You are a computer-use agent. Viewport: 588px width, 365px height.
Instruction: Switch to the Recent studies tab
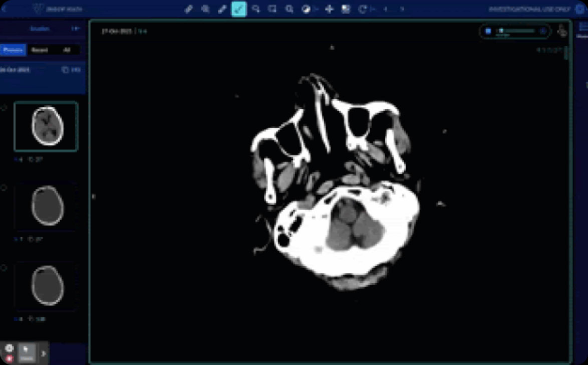[40, 50]
